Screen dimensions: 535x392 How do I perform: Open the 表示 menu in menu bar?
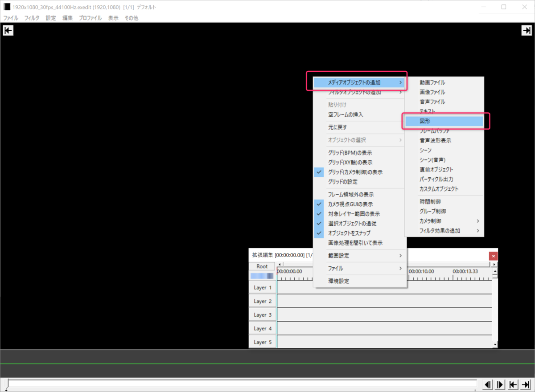(x=113, y=18)
